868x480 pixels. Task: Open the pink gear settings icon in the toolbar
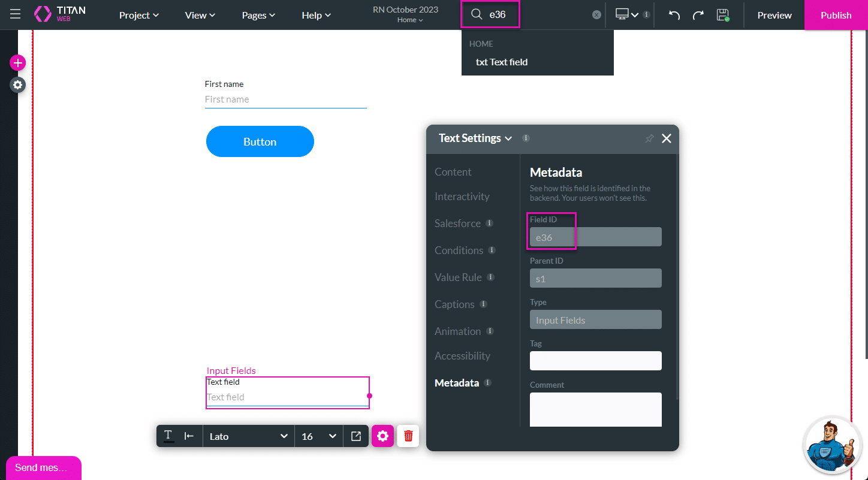tap(383, 436)
